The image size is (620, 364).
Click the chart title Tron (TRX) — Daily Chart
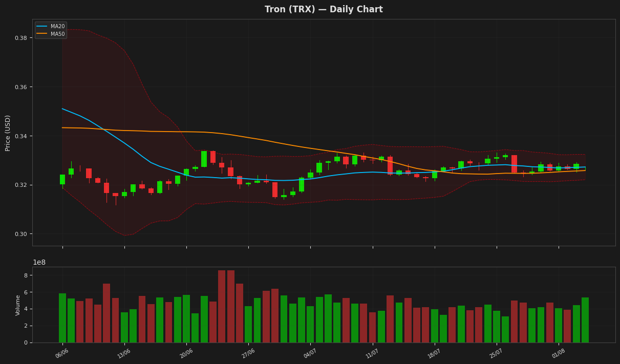tap(324, 10)
